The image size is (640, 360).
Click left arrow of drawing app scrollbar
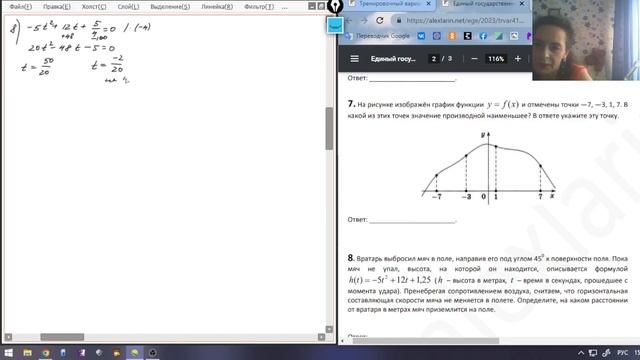tap(8, 337)
